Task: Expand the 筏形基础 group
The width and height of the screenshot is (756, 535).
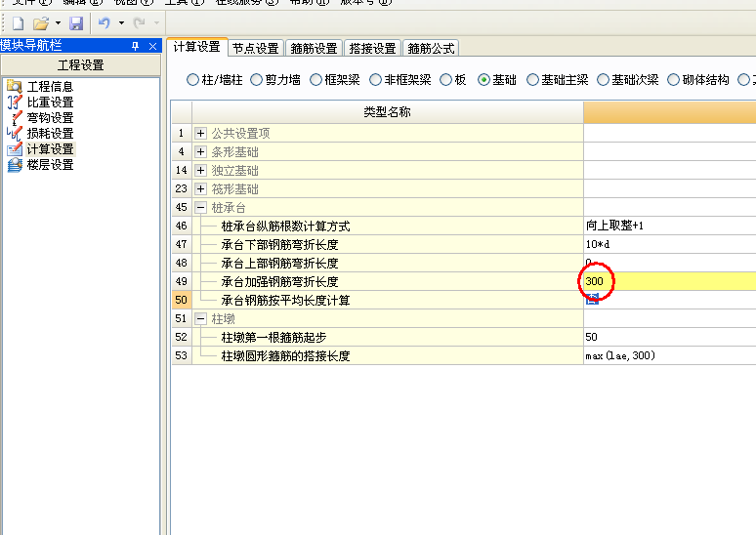Action: coord(200,189)
